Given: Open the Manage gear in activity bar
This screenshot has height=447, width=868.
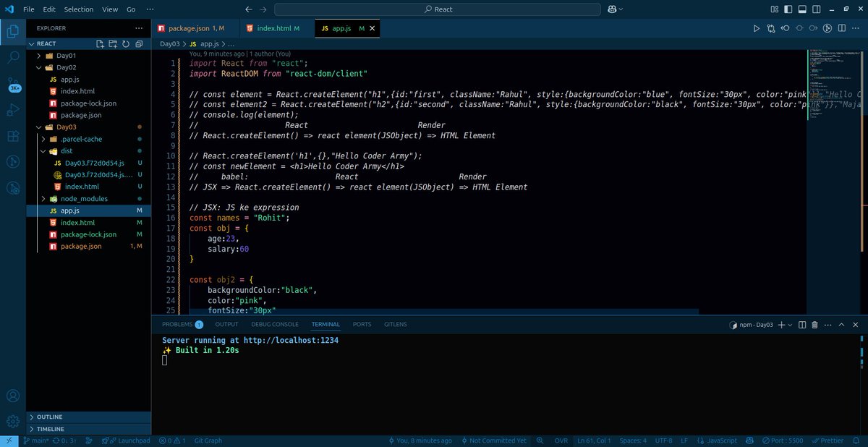Looking at the screenshot, I should [13, 421].
